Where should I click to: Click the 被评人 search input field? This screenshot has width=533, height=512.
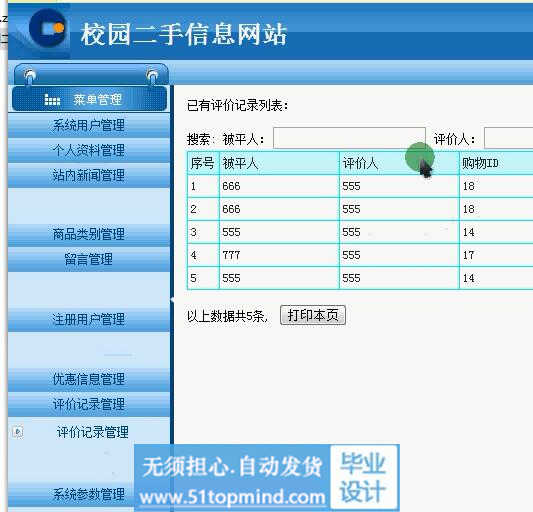349,138
